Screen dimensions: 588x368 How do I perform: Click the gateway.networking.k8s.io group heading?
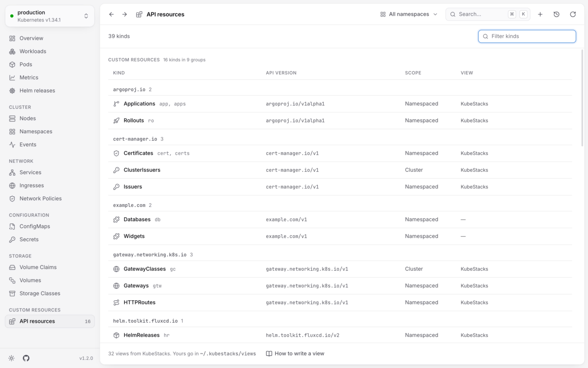click(x=150, y=255)
